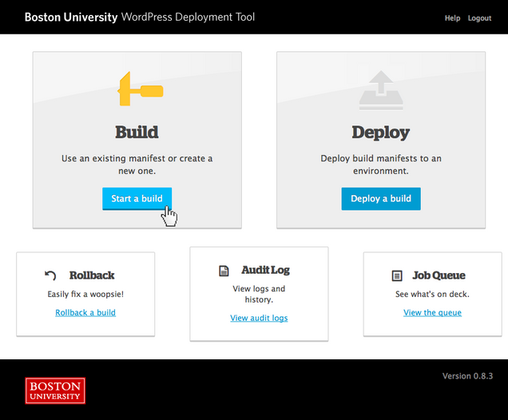Open Help in the top navigation
Image resolution: width=508 pixels, height=420 pixels.
coord(452,18)
